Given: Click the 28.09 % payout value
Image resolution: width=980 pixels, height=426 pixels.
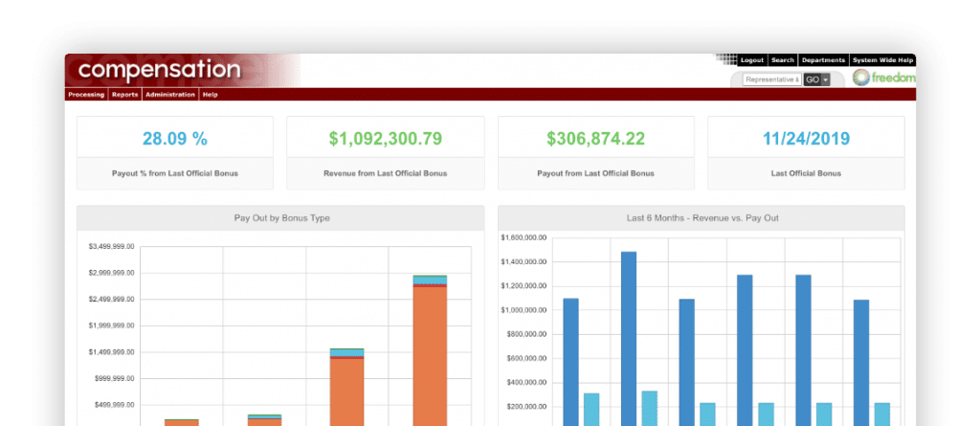Looking at the screenshot, I should 175,138.
